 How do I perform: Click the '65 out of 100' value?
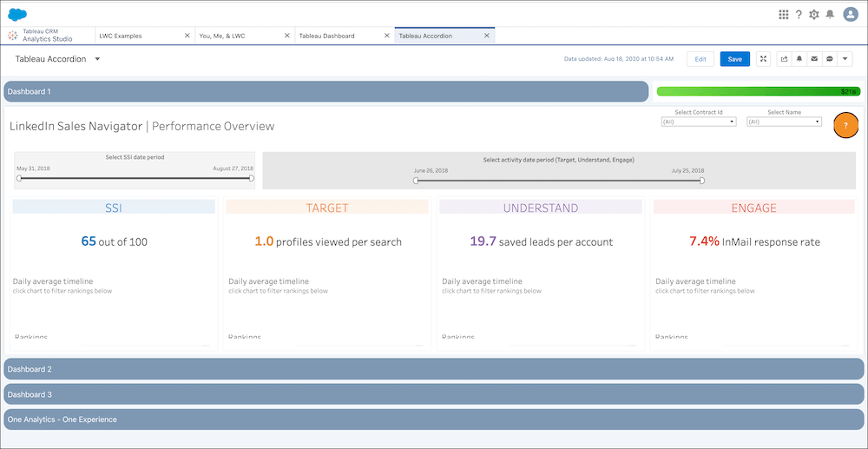click(x=114, y=241)
